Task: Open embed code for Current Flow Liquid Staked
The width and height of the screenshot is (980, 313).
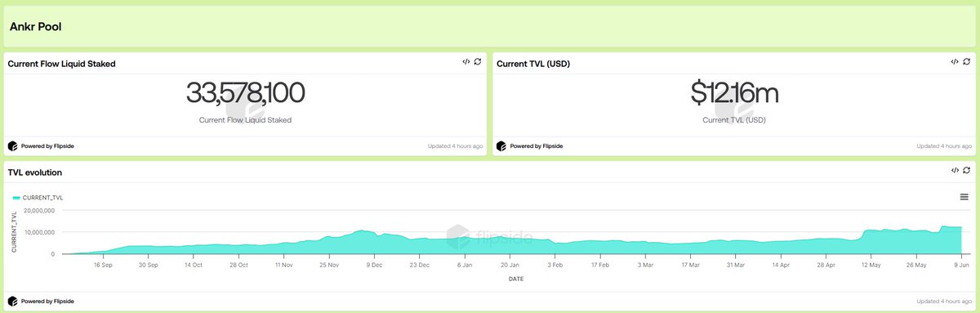Action: click(465, 61)
